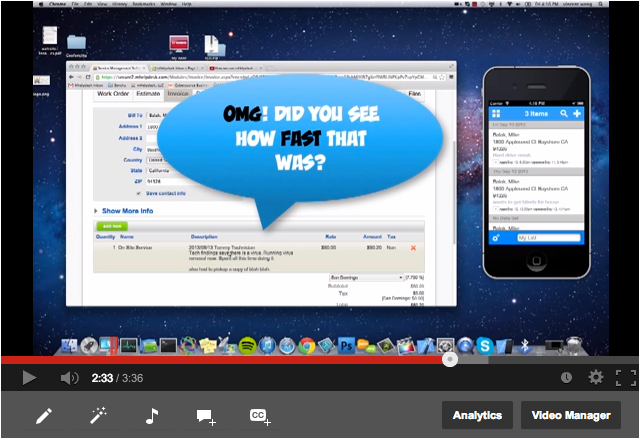This screenshot has height=438, width=639.
Task: Click the Xcode icon in the dock
Action: click(x=426, y=346)
